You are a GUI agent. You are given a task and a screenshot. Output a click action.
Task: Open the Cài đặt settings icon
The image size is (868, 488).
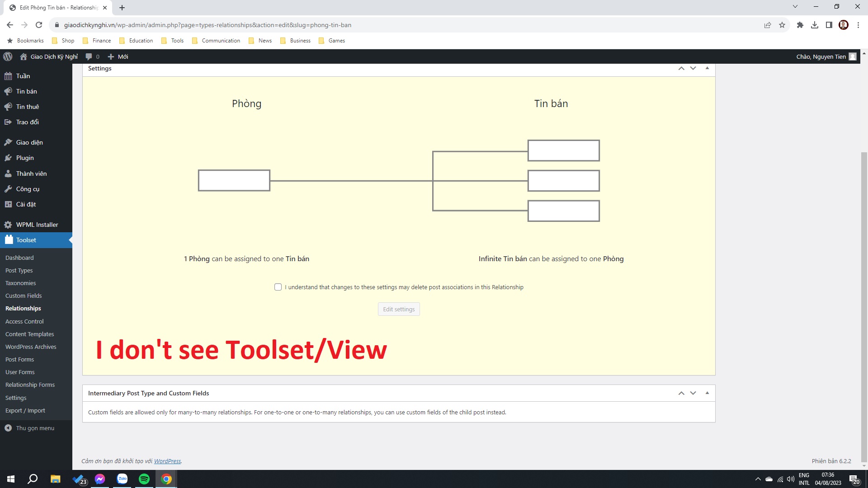[x=8, y=204]
